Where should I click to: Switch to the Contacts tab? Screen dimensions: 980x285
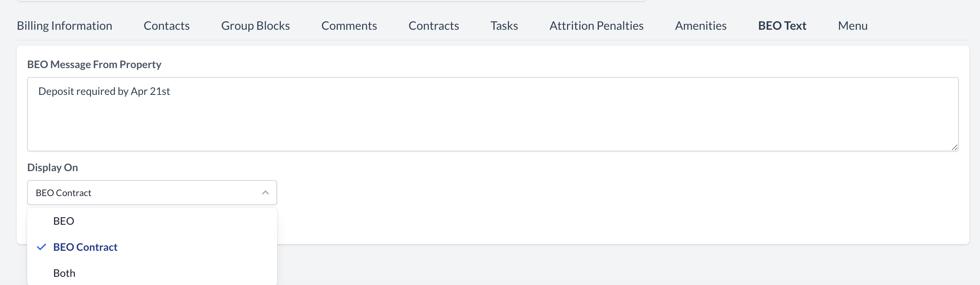coord(166,26)
